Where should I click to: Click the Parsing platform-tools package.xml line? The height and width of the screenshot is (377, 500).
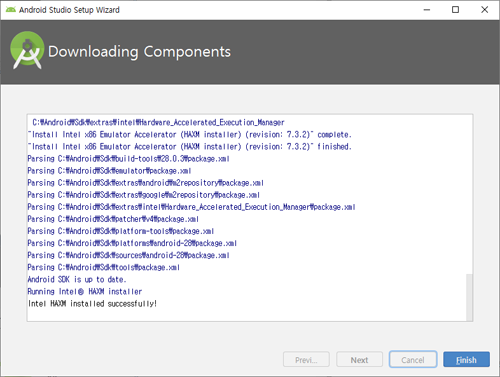pyautogui.click(x=121, y=231)
